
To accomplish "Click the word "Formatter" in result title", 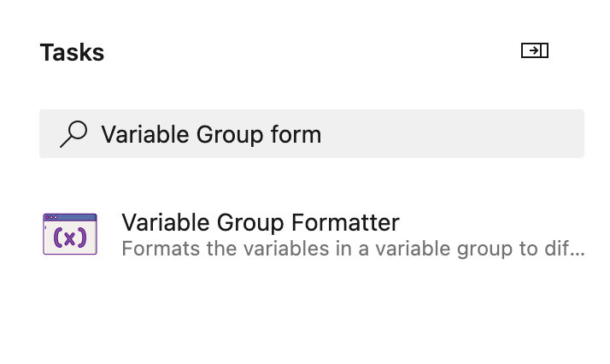I will [345, 223].
